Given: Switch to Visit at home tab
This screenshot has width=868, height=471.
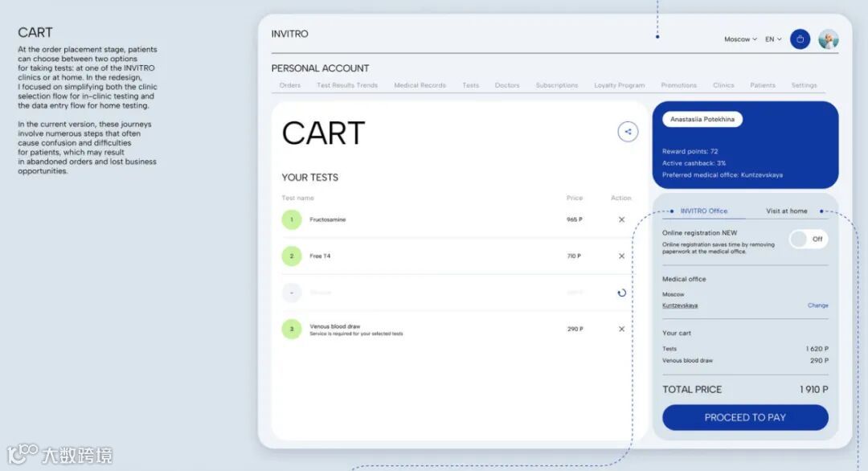Looking at the screenshot, I should pyautogui.click(x=787, y=211).
